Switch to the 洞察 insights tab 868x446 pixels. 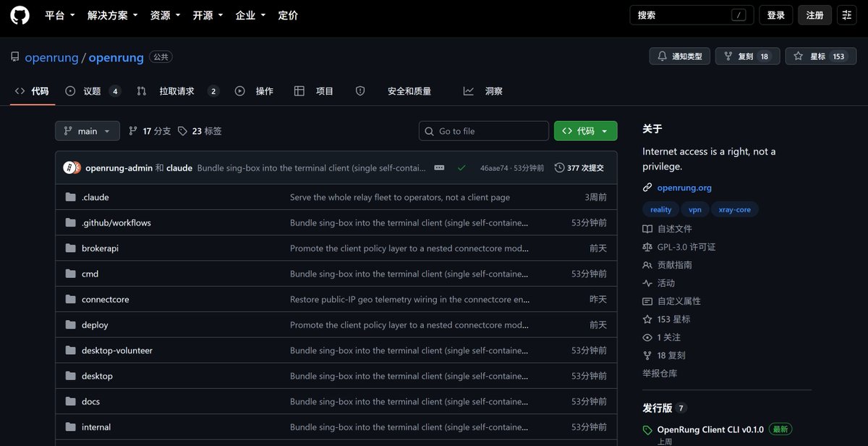click(x=483, y=91)
